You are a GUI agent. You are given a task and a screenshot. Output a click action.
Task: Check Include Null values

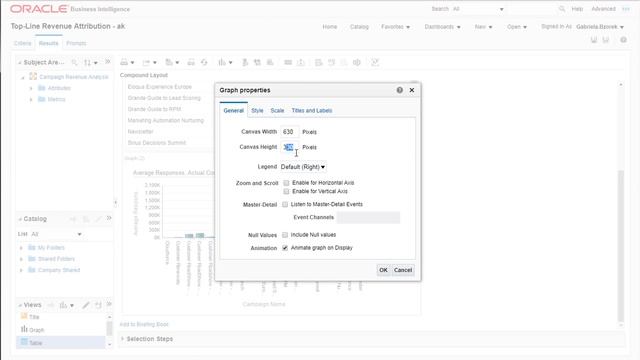pyautogui.click(x=285, y=235)
